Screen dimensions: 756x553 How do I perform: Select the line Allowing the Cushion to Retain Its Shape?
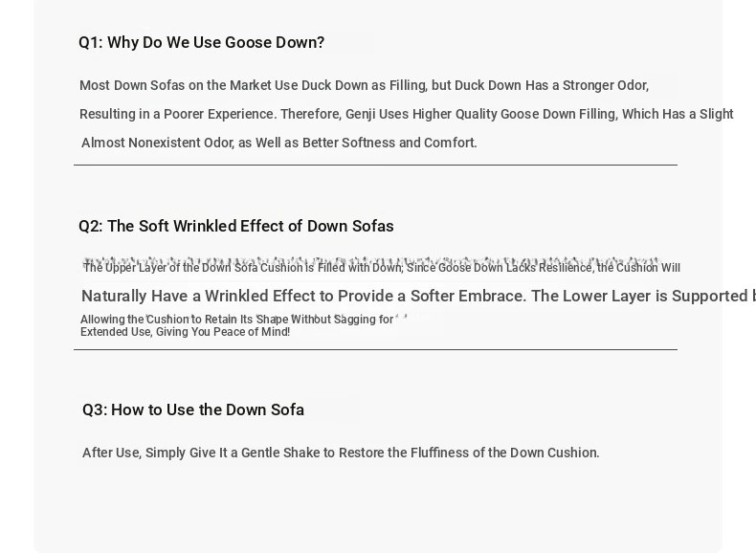click(x=236, y=320)
